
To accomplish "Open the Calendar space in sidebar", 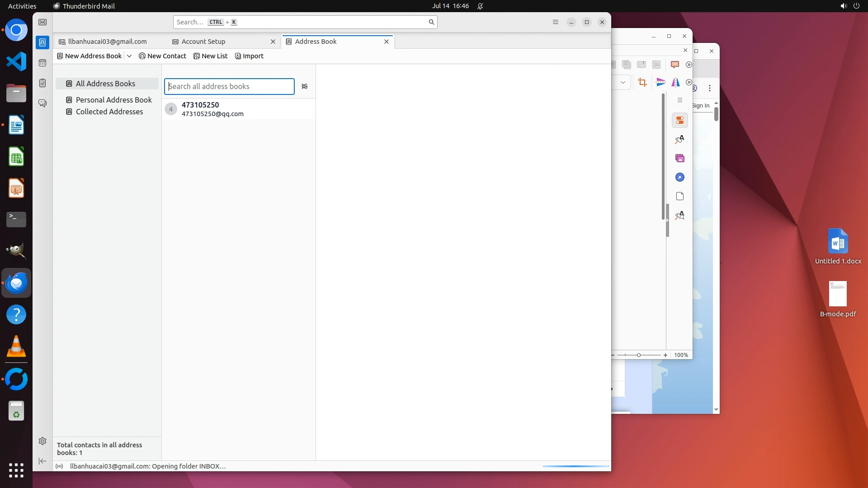I will [42, 63].
